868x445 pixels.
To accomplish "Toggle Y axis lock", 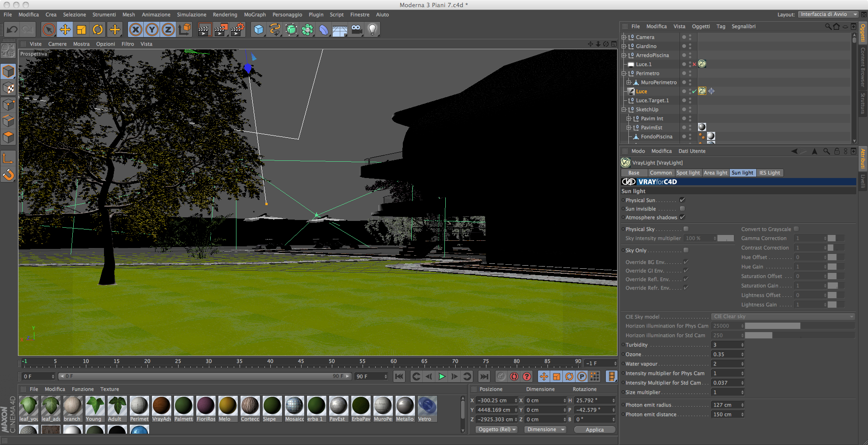I will pos(152,30).
